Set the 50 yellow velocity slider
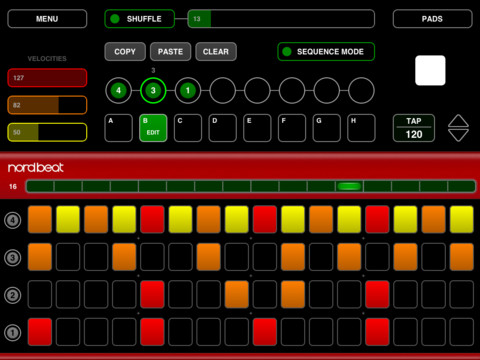The width and height of the screenshot is (480, 360). 47,132
